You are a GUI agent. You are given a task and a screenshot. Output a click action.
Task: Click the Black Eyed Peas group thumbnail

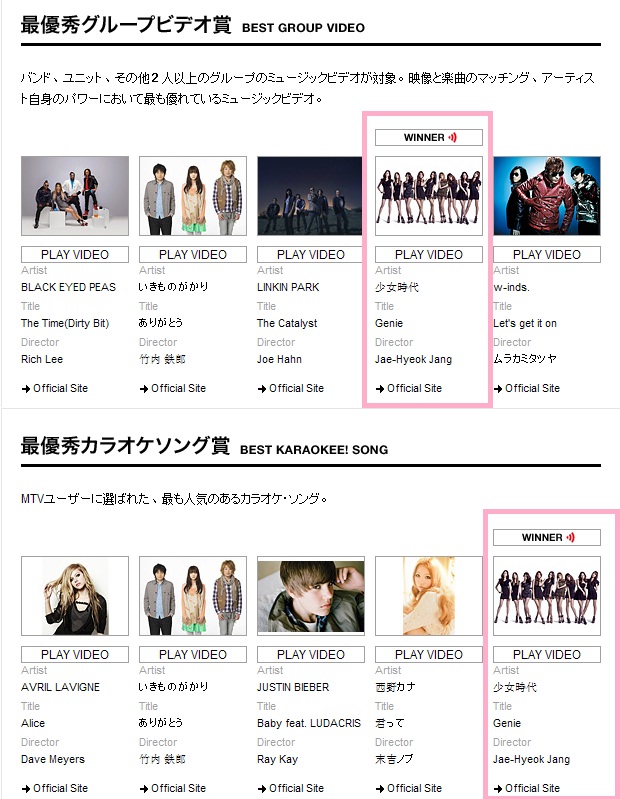(75, 196)
